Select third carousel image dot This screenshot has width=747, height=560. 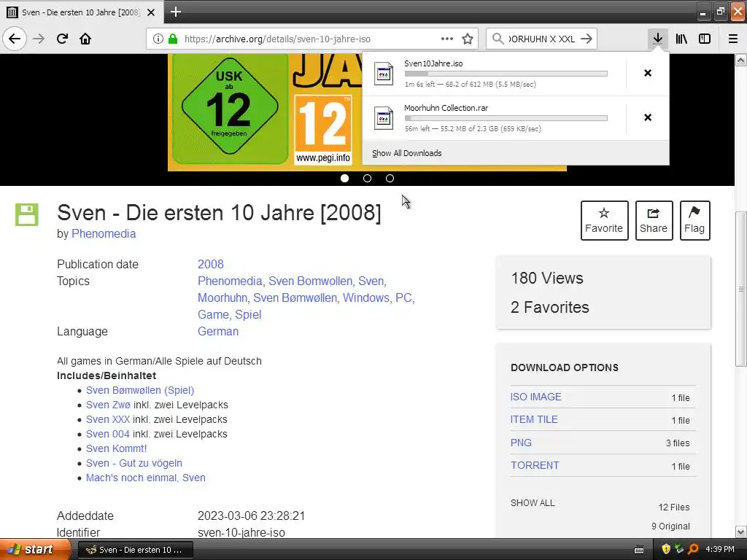[x=390, y=178]
